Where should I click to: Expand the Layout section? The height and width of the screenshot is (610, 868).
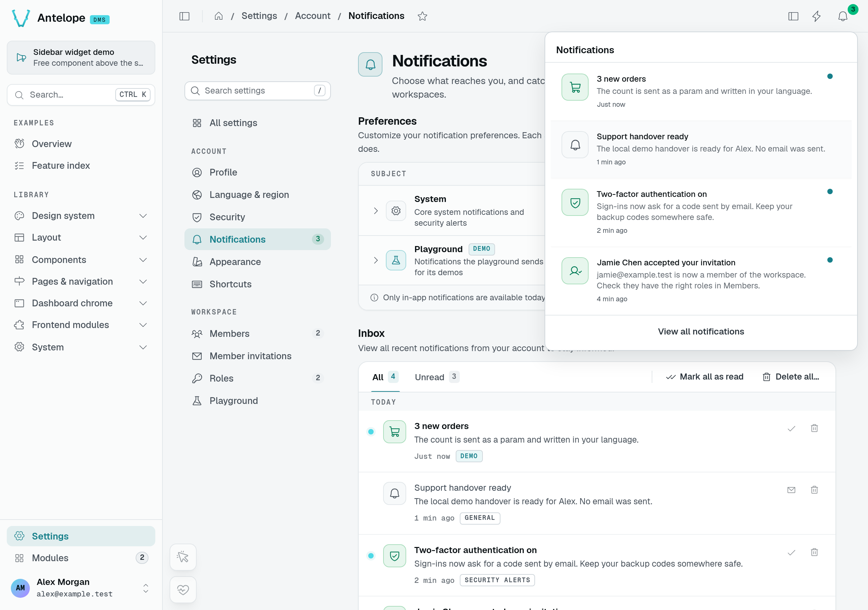[x=81, y=237]
